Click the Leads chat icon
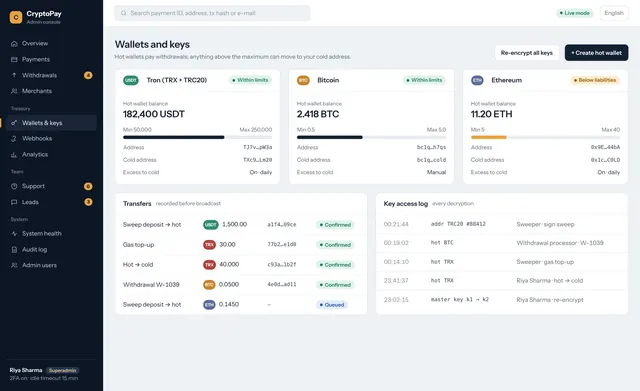640x391 pixels. pos(14,202)
